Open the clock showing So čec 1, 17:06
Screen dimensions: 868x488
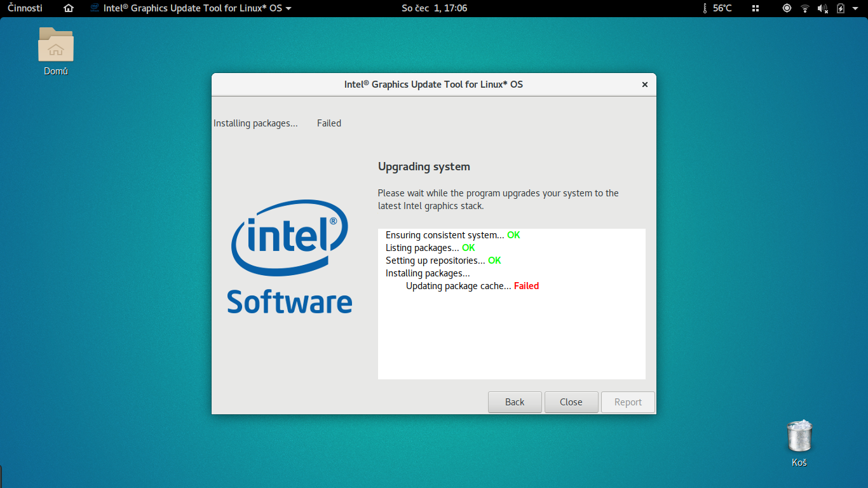click(x=434, y=8)
